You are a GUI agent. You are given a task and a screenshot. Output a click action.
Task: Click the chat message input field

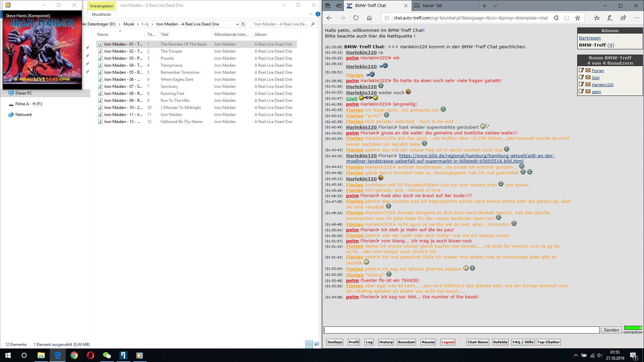pos(462,330)
